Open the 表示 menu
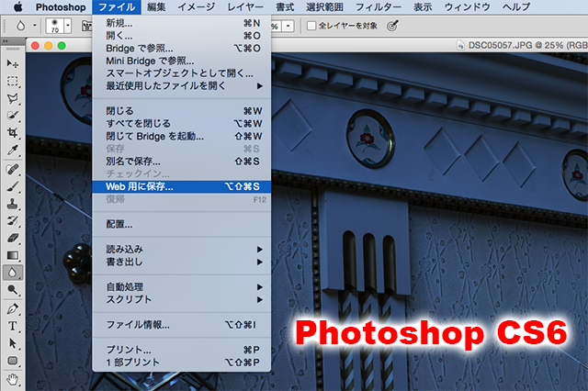Image resolution: width=588 pixels, height=391 pixels. click(x=423, y=6)
